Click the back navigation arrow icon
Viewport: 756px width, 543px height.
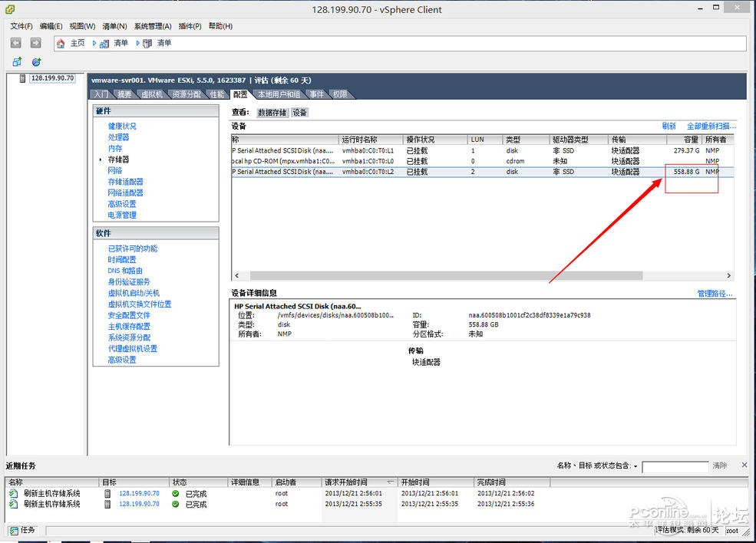[x=16, y=43]
